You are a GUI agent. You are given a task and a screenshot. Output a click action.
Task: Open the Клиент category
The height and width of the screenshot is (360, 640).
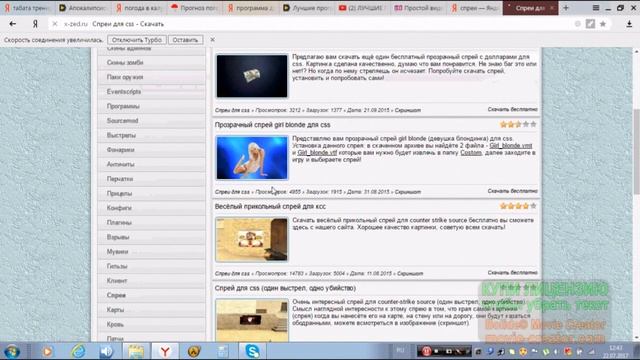(x=151, y=281)
